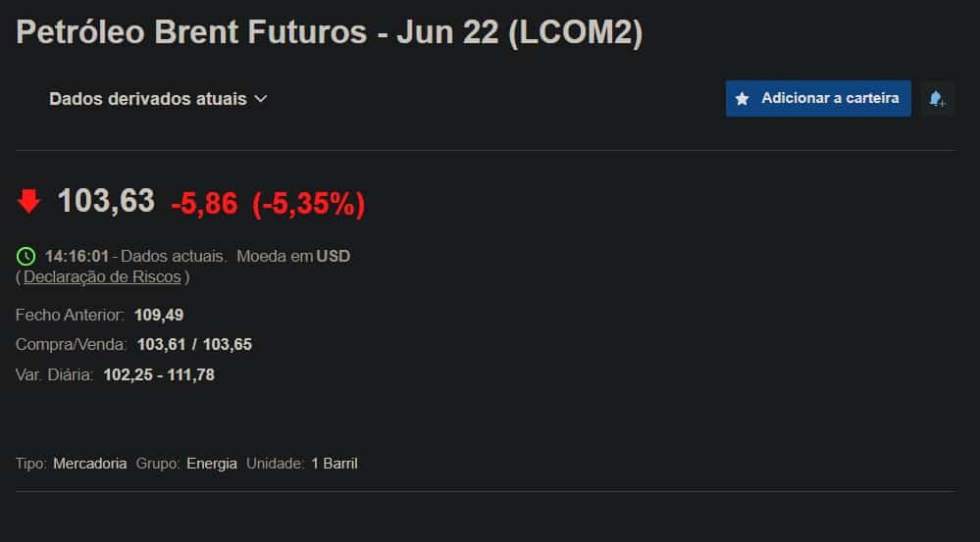Select the Mercadoria type label
The width and height of the screenshot is (980, 542).
(89, 464)
